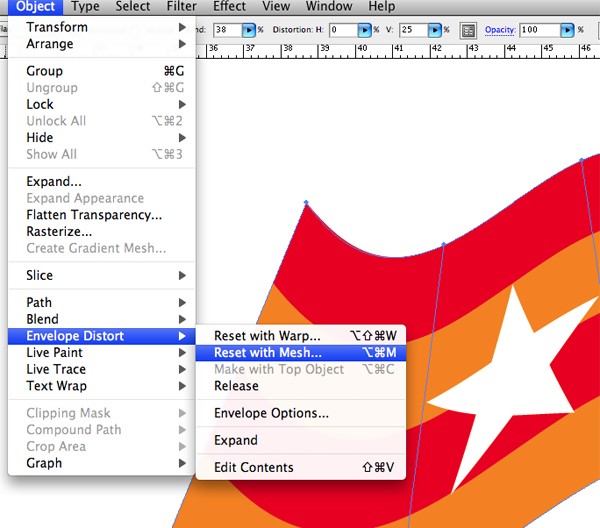Open the Opacity dropdown arrow
Image resolution: width=600 pixels, height=528 pixels.
[567, 30]
